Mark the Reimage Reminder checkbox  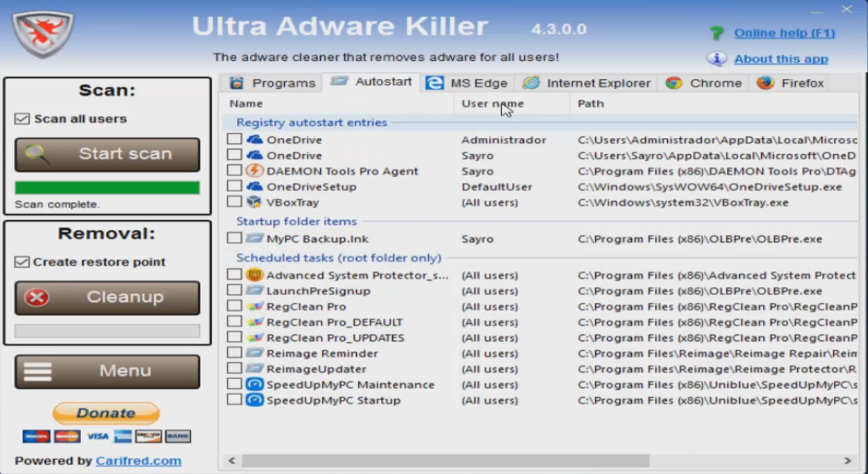[x=234, y=353]
